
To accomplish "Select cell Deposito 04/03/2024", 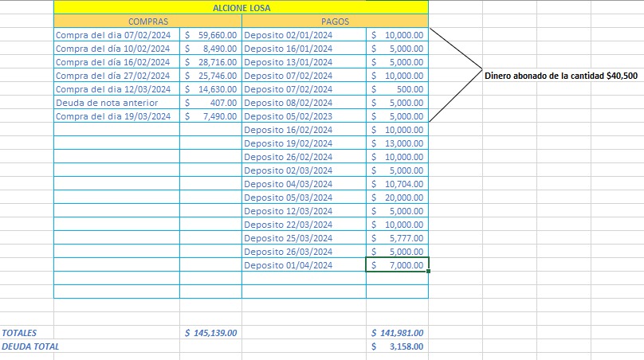I will point(304,184).
